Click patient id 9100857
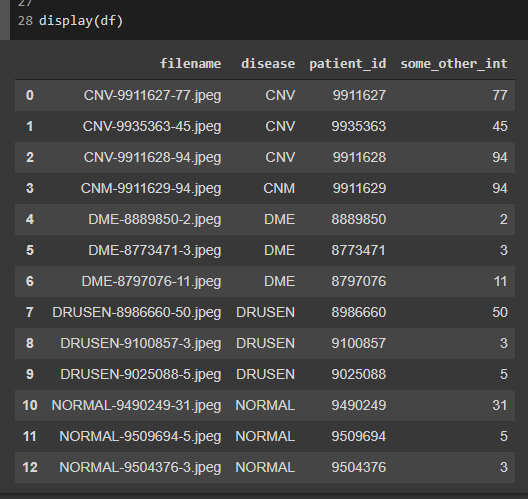This screenshot has height=499, width=528. (359, 343)
